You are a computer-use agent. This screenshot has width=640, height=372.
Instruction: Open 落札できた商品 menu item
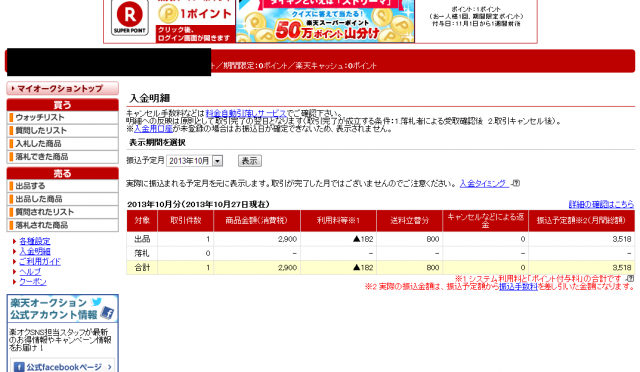62,157
